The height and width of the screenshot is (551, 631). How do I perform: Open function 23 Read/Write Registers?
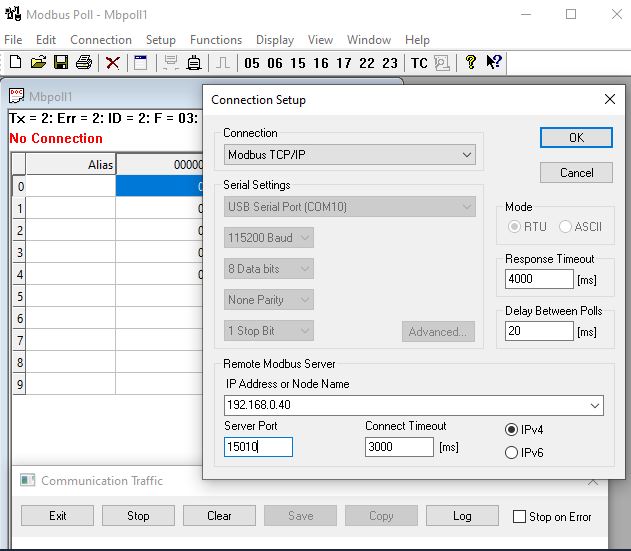point(390,63)
